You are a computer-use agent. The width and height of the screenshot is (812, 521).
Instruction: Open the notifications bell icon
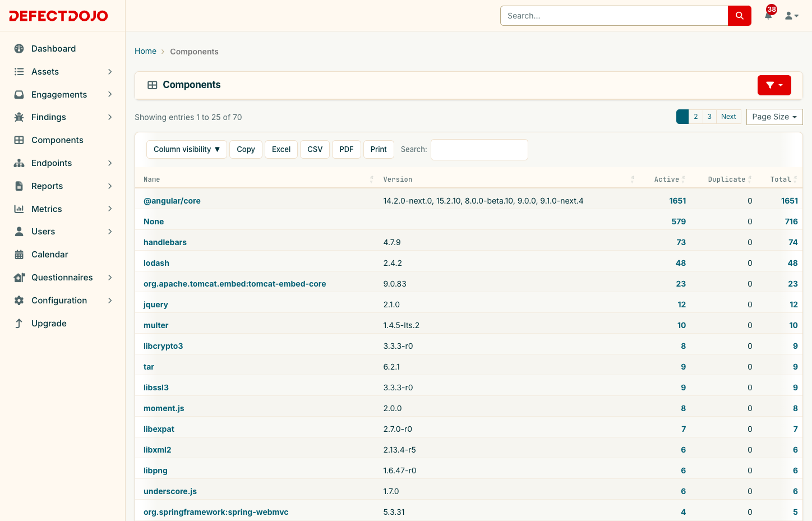[x=768, y=16]
